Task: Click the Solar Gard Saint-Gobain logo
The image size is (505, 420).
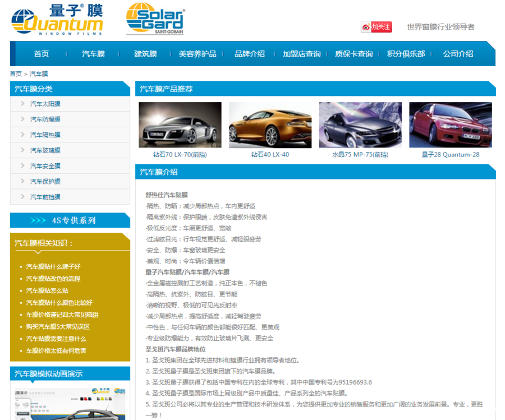Action: click(x=155, y=19)
